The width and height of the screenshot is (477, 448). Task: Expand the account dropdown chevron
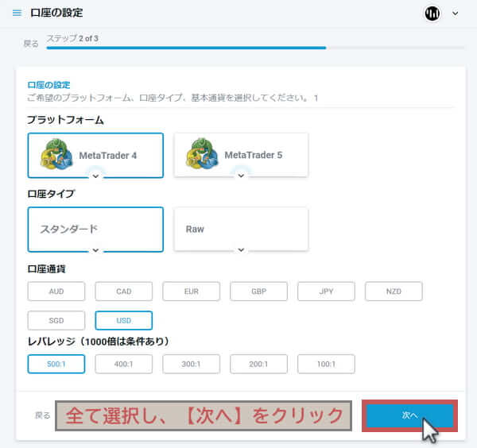click(x=455, y=14)
